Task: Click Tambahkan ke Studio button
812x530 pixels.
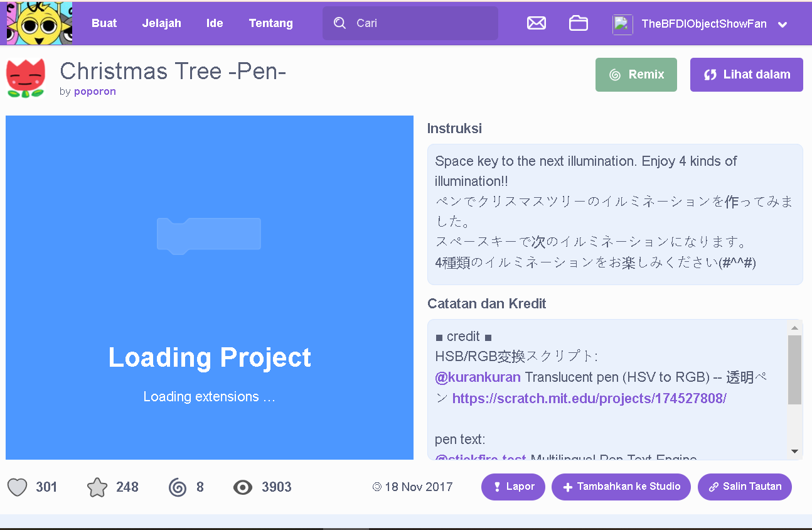Action: pyautogui.click(x=621, y=487)
